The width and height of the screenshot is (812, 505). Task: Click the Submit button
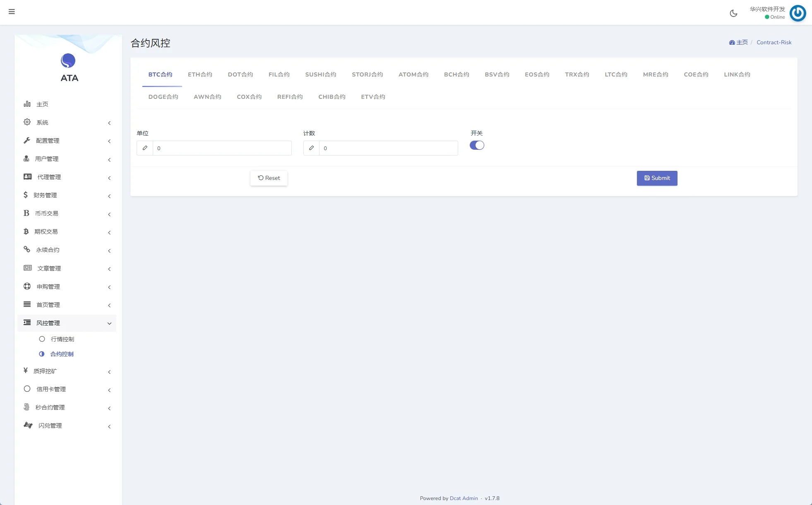[x=657, y=178]
